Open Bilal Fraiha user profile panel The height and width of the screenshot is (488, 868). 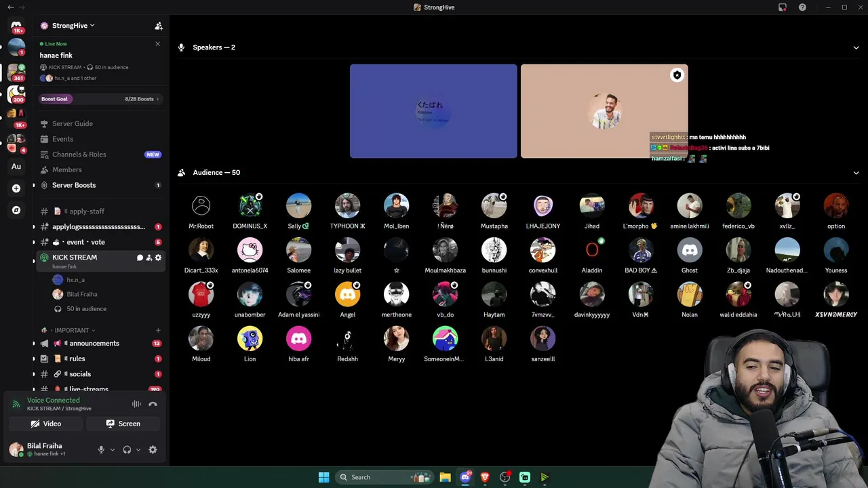point(49,449)
